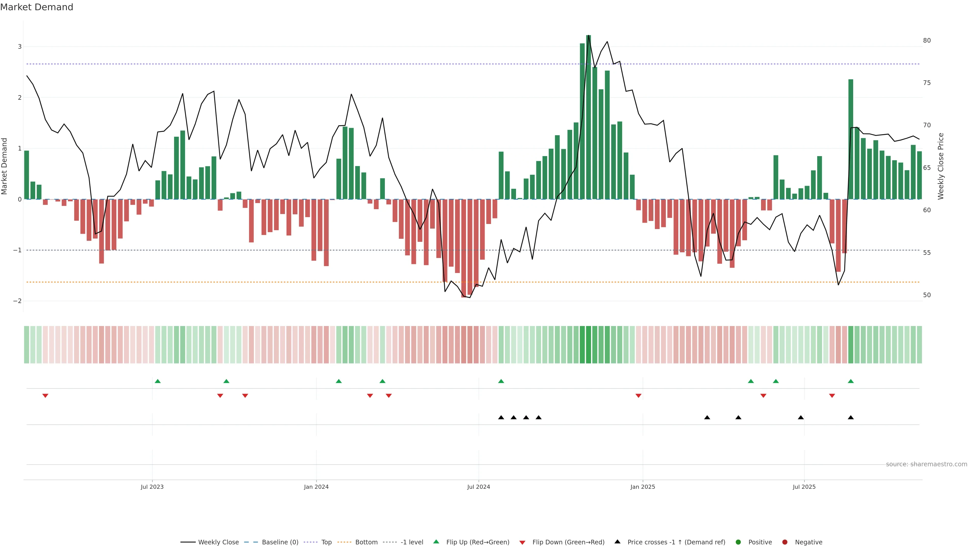Screen dimensions: 980x551
Task: Click the Flip Up green triangle legend icon
Action: [436, 542]
